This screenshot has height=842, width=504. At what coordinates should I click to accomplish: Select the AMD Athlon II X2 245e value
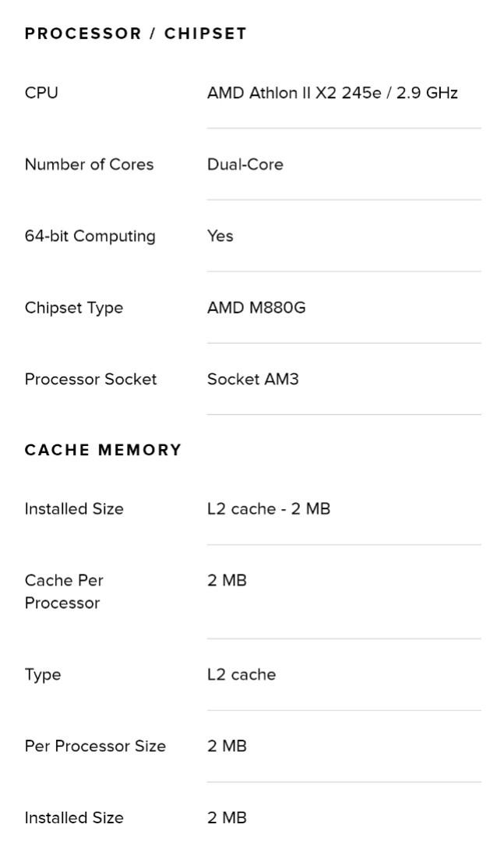tap(332, 93)
